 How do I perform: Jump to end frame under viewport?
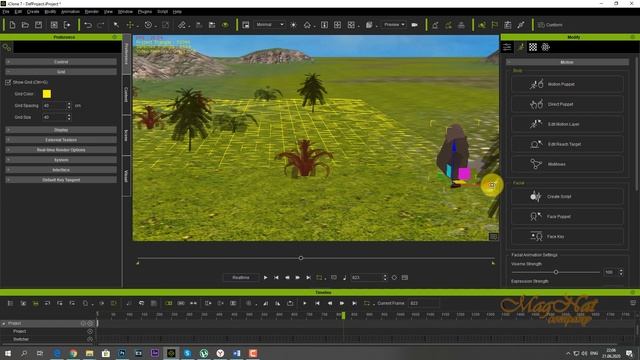click(x=309, y=278)
